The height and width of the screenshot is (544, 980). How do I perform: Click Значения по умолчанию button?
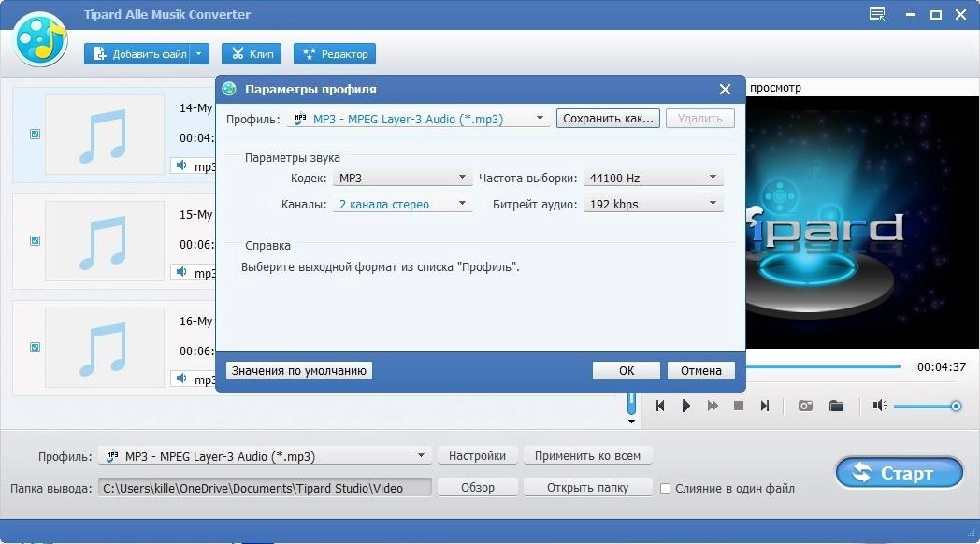click(x=298, y=370)
